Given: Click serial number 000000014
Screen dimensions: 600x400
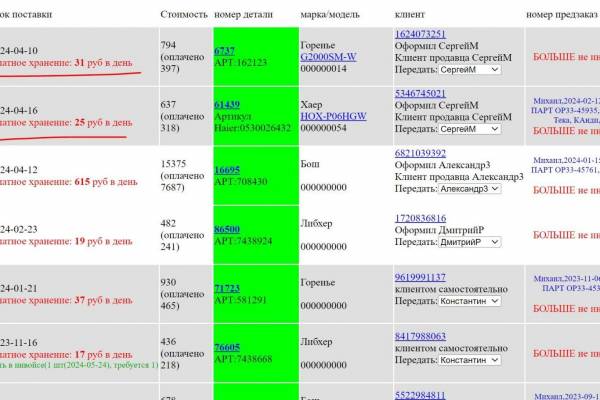Looking at the screenshot, I should point(323,69).
